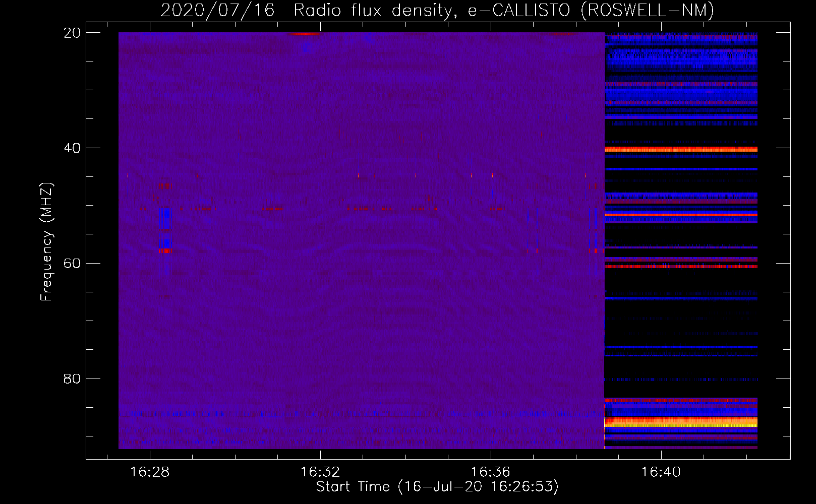This screenshot has height=504, width=816.
Task: Click the time tick label '16:28'
Action: click(150, 472)
